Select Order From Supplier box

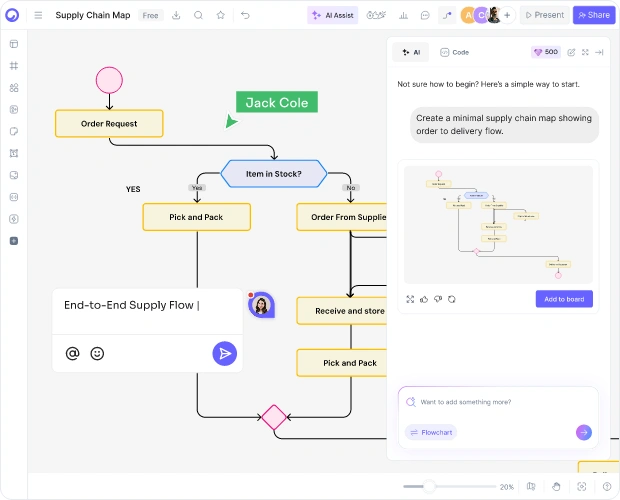coord(342,217)
